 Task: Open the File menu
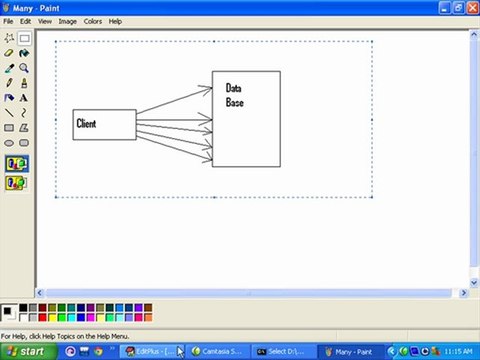coord(8,22)
